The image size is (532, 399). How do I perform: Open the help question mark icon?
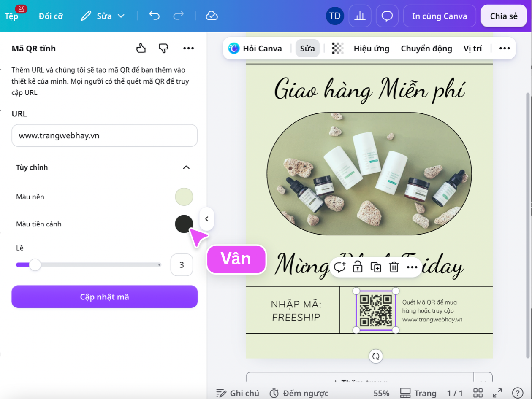(x=517, y=393)
